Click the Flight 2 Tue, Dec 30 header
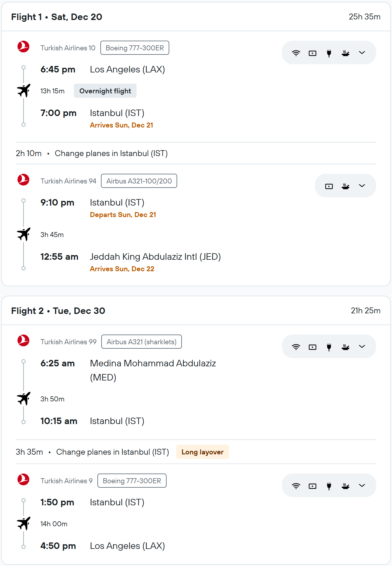This screenshot has height=566, width=392. [58, 311]
